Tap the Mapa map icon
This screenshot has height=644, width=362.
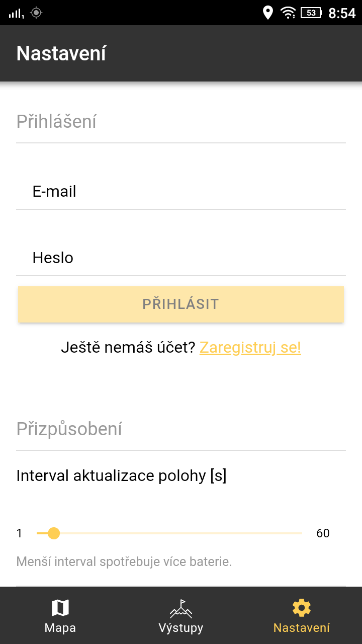tap(60, 608)
